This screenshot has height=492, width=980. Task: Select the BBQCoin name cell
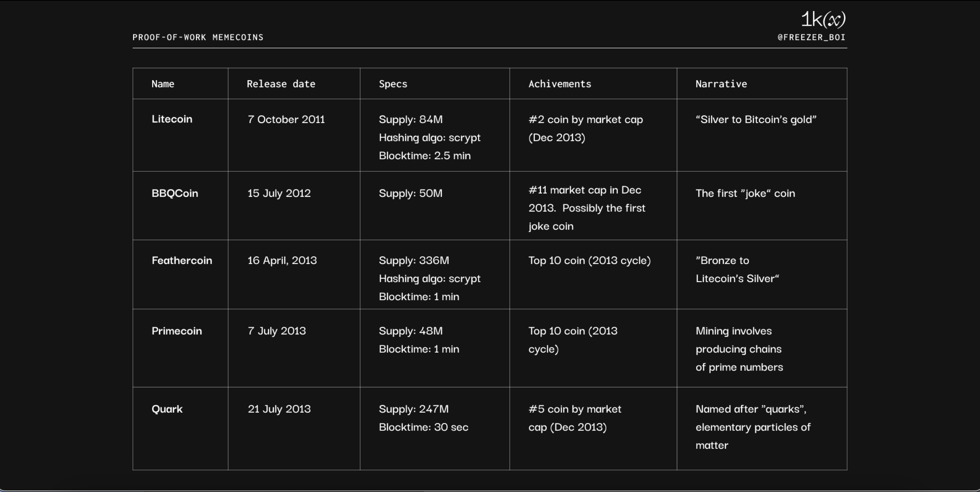coord(175,193)
